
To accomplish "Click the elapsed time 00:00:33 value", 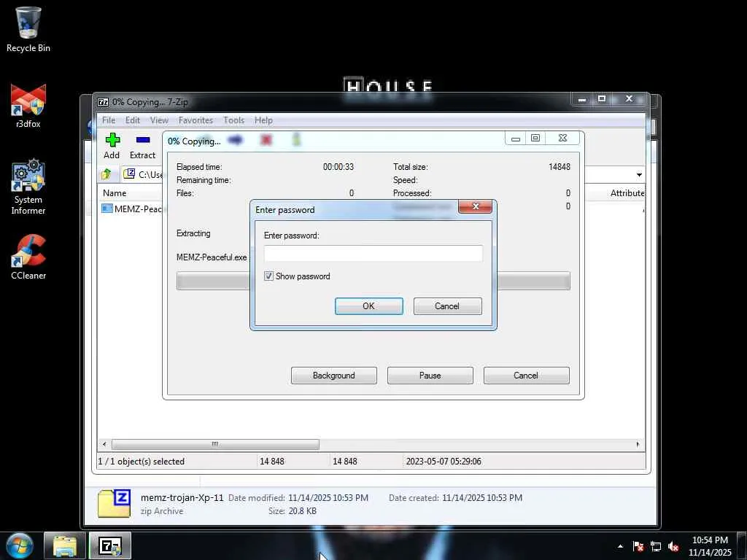I will (338, 167).
